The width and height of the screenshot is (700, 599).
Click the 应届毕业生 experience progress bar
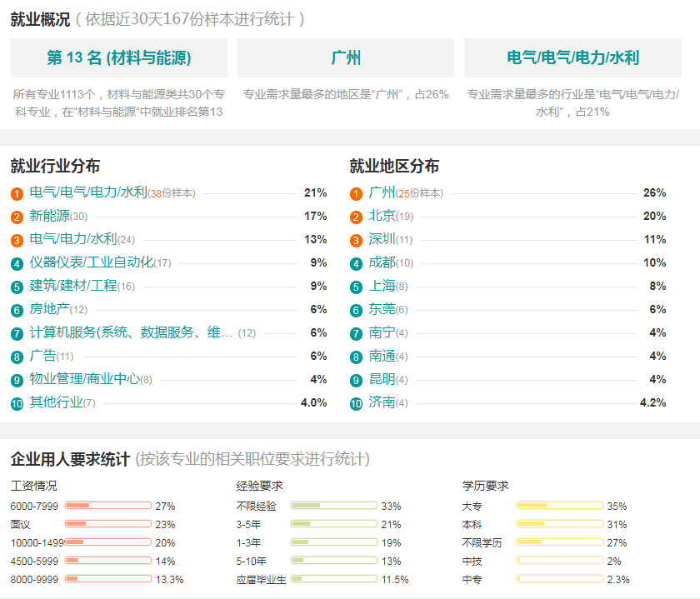[334, 578]
